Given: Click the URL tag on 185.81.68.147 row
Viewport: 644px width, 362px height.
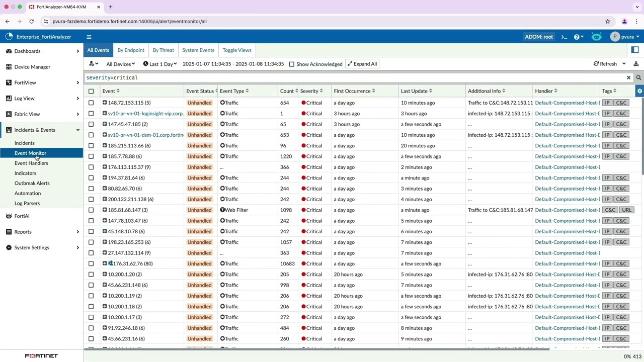Looking at the screenshot, I should click(x=626, y=210).
